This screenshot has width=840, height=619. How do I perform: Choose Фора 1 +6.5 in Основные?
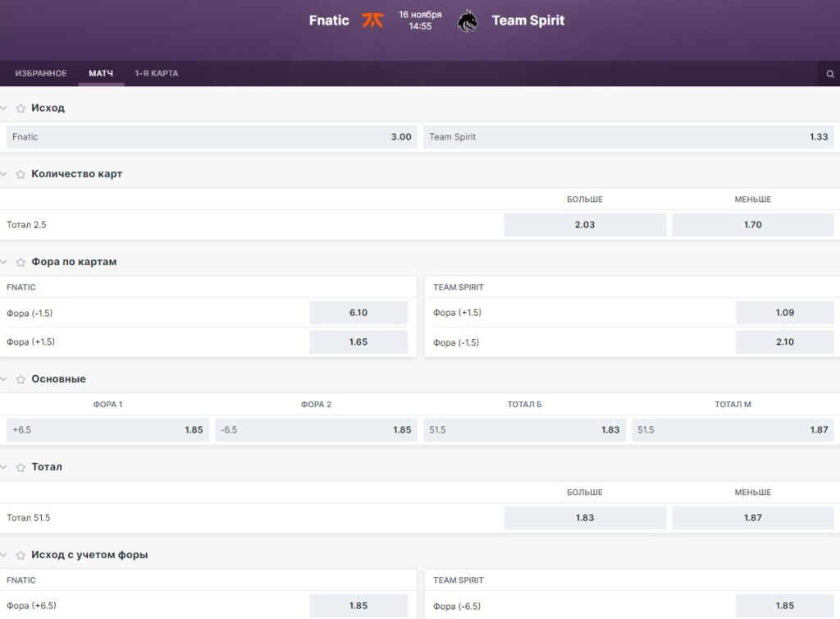(107, 430)
